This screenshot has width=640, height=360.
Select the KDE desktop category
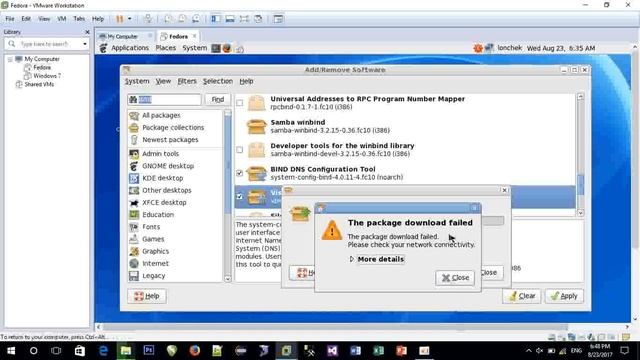pyautogui.click(x=176, y=178)
